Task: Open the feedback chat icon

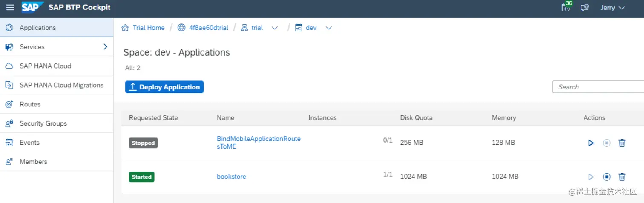Action: 585,8
